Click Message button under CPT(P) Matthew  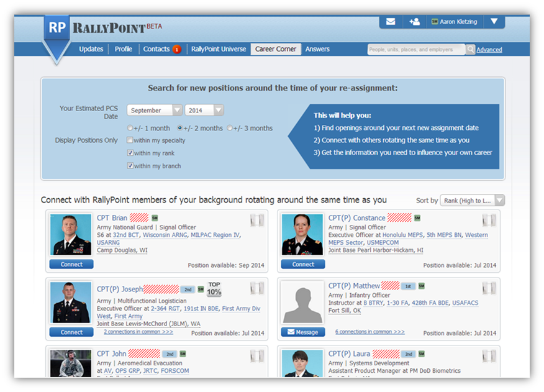click(303, 332)
